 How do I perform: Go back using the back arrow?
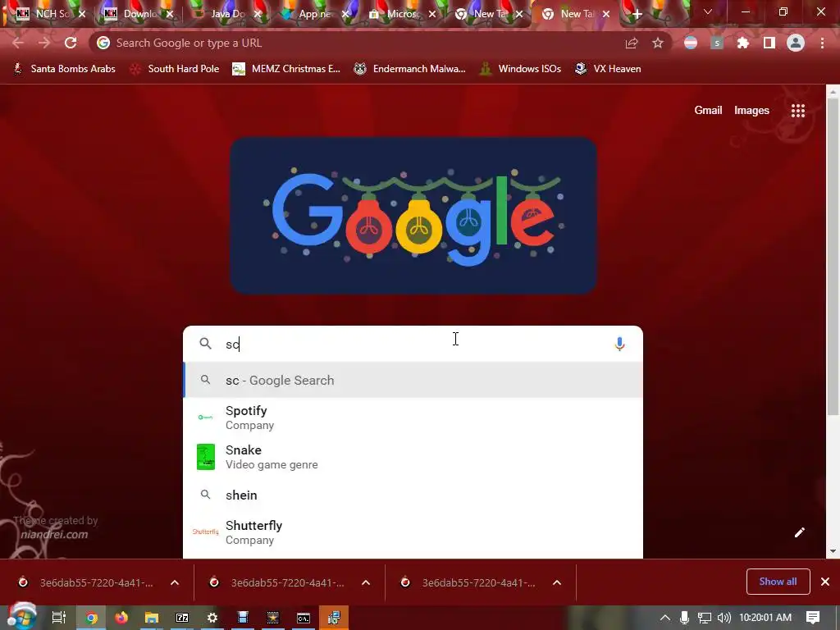point(18,43)
